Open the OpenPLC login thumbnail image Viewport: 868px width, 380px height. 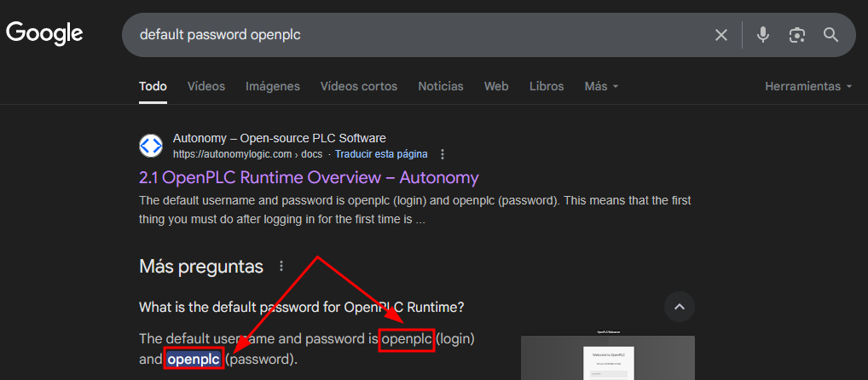607,358
